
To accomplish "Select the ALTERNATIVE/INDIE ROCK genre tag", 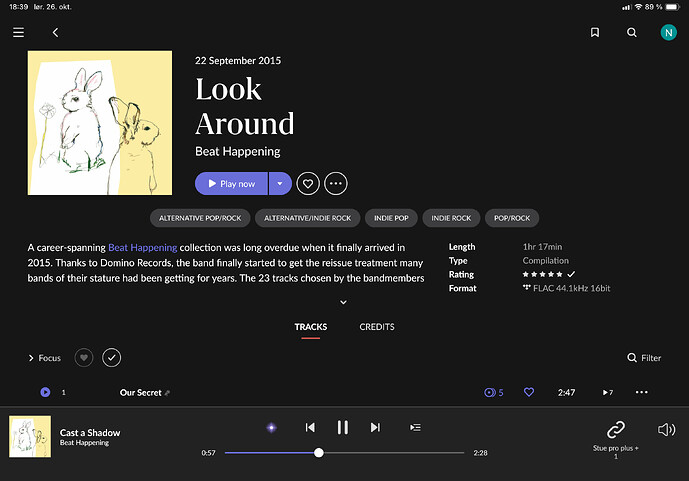I will coord(307,218).
